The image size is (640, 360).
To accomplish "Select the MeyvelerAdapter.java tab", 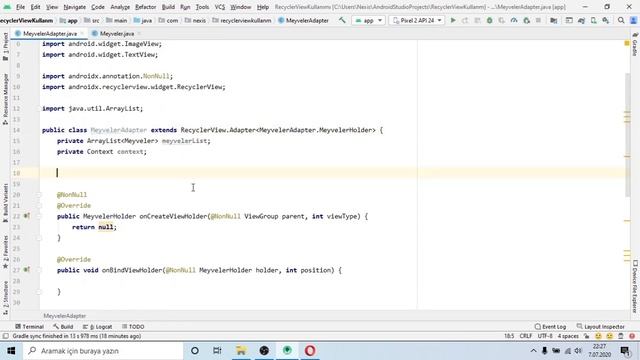I will coord(50,33).
